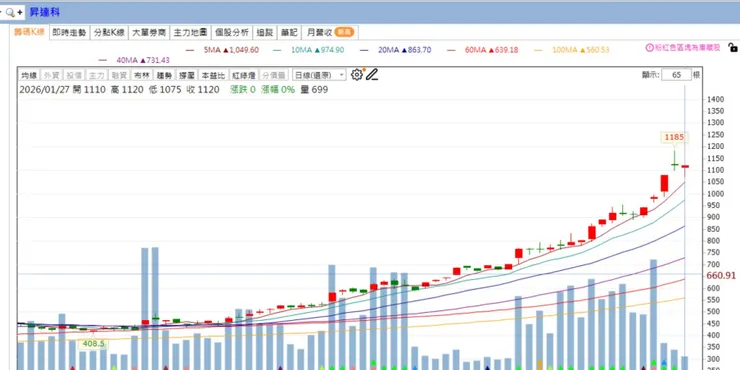Click the orange badge on 月營收 tab
The height and width of the screenshot is (370, 740).
(x=344, y=32)
